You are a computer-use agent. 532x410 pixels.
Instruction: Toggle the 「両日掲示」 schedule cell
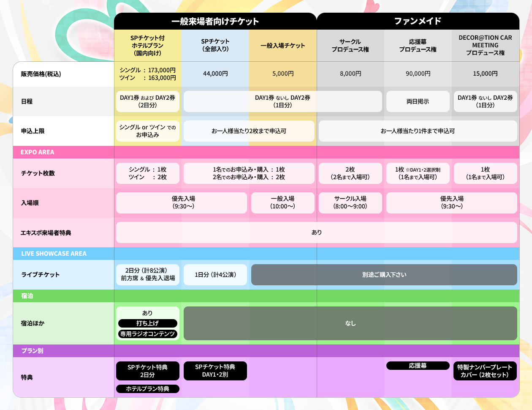coord(418,101)
